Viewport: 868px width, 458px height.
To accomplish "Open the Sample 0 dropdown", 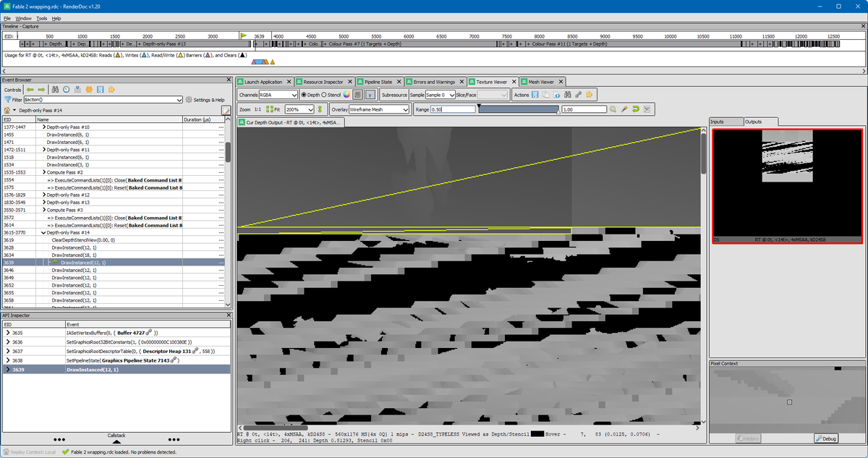I will coord(441,95).
